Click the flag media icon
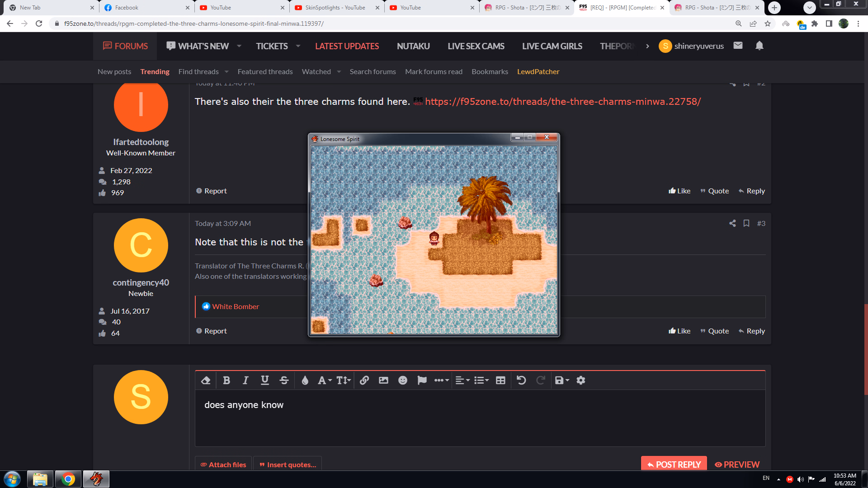 422,380
